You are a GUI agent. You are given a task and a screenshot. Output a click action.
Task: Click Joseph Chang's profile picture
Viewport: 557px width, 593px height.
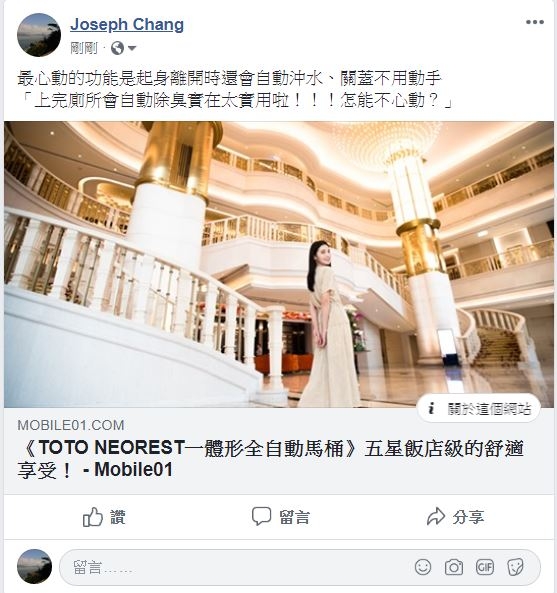coord(39,35)
